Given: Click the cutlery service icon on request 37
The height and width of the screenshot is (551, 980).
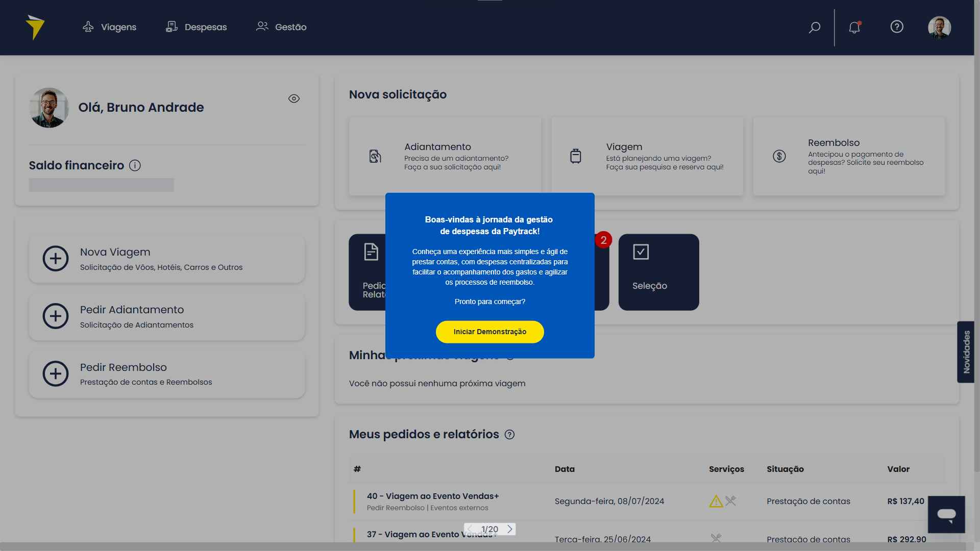Looking at the screenshot, I should [x=716, y=538].
